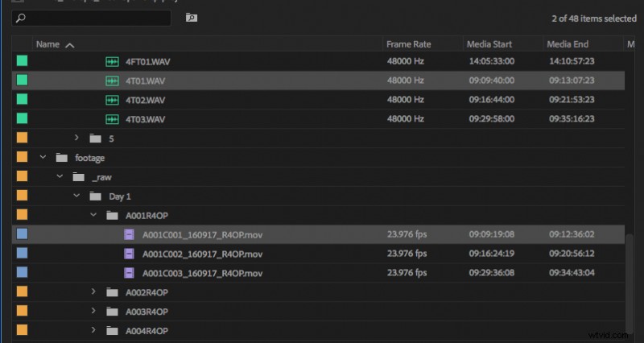Select the A001C001_160917_R4OP.mov clip name

[x=203, y=235]
